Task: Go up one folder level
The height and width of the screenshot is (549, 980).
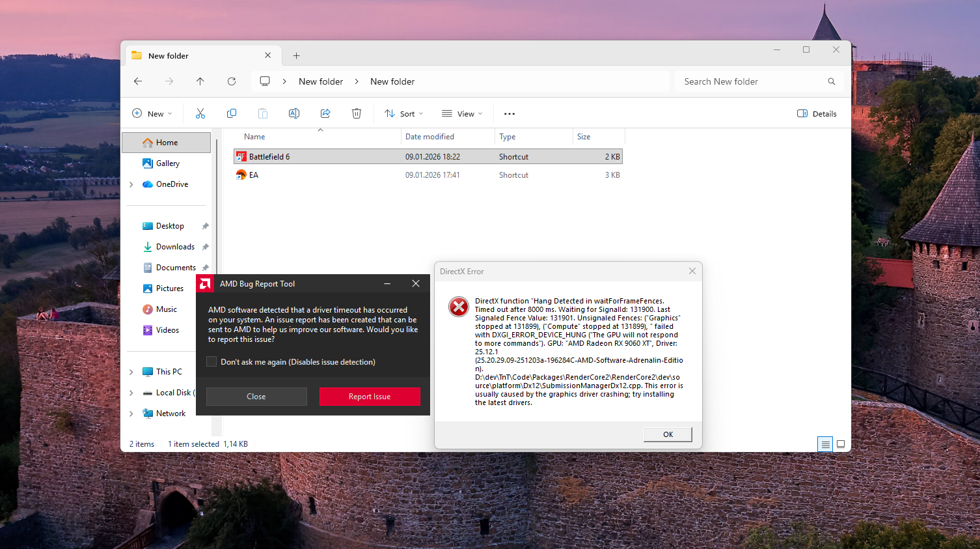Action: [200, 81]
